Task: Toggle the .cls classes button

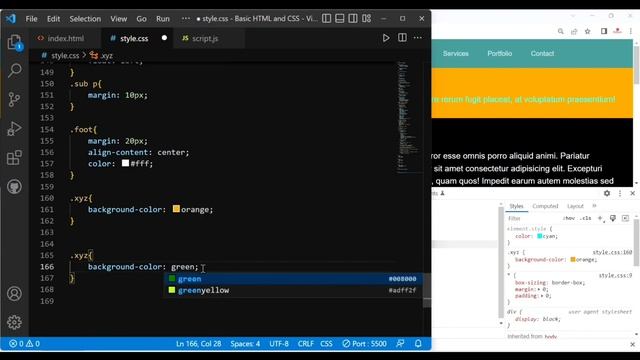Action: click(586, 218)
